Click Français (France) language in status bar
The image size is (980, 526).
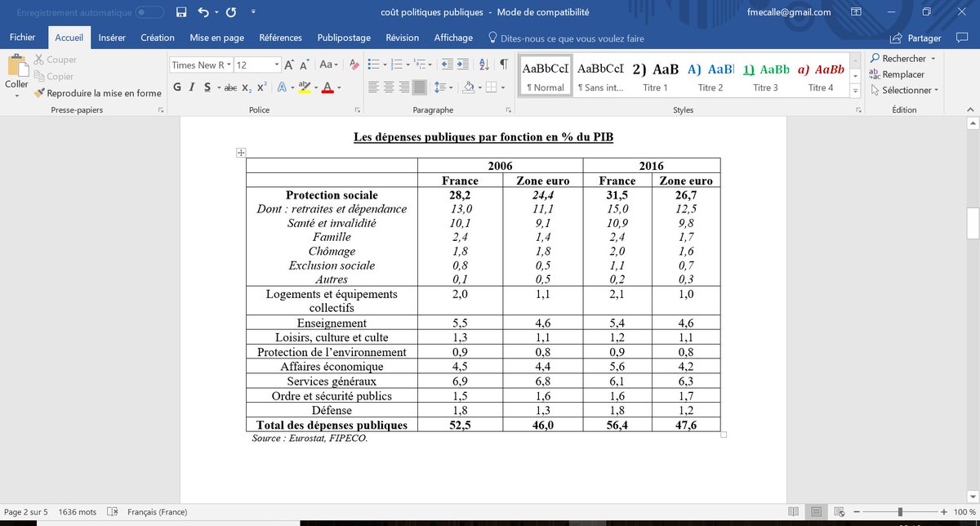[x=158, y=512]
